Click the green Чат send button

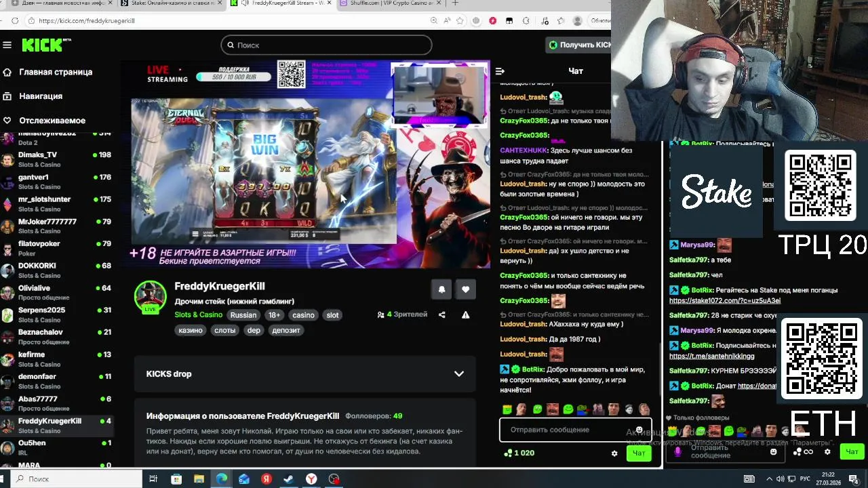click(639, 453)
